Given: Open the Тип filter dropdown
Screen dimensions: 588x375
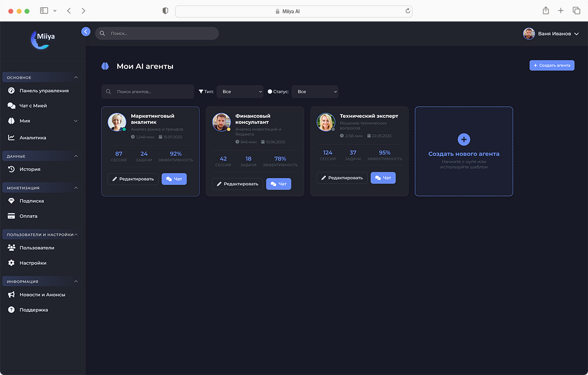Looking at the screenshot, I should point(240,92).
